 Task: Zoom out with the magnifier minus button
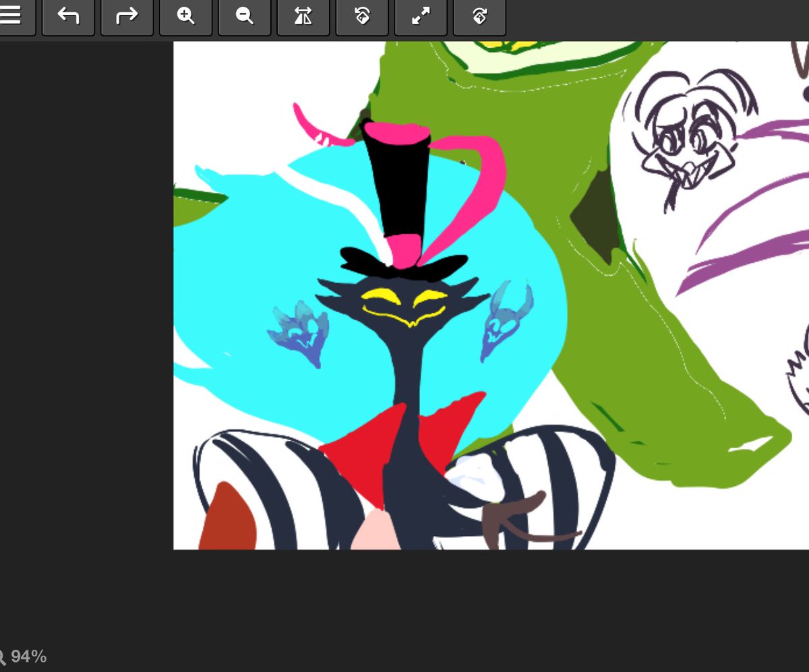pyautogui.click(x=244, y=16)
